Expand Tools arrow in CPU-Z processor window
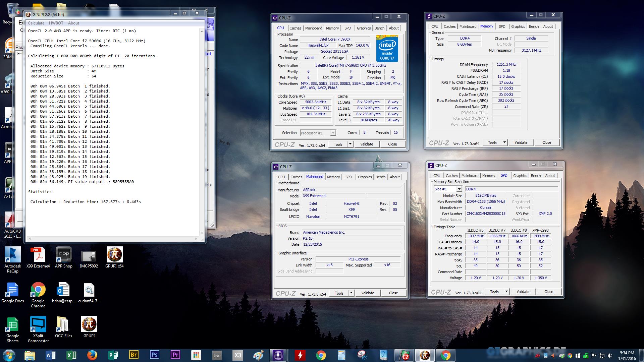This screenshot has width=644, height=362. [x=350, y=144]
